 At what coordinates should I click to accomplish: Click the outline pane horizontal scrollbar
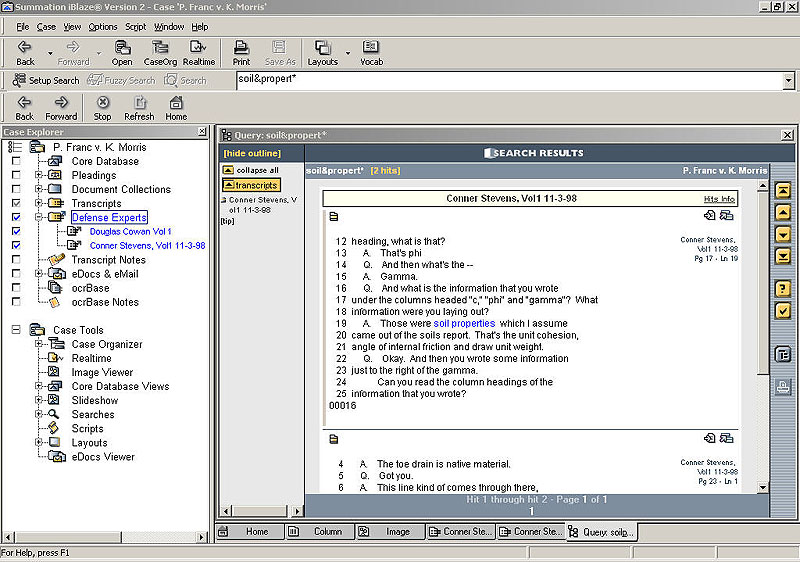point(262,510)
